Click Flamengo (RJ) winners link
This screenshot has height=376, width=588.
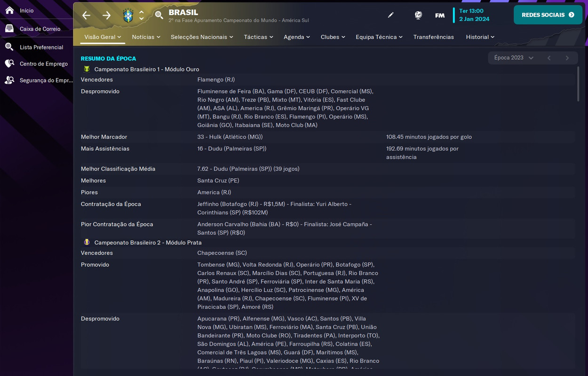point(216,79)
